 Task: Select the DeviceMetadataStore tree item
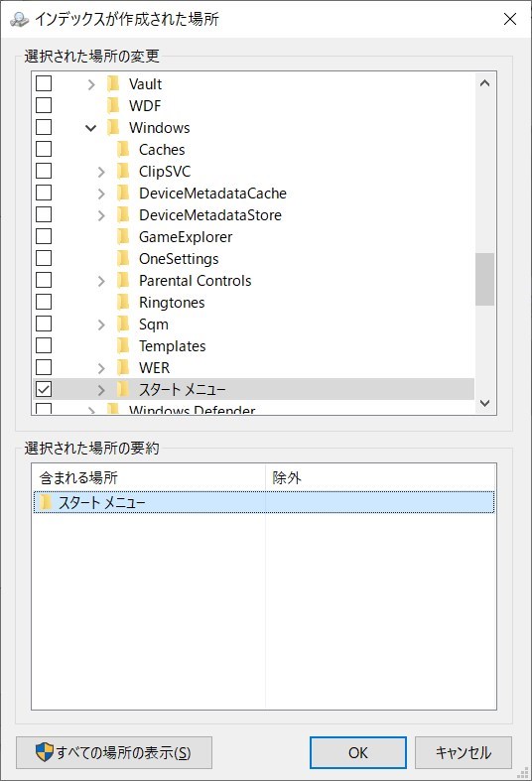[x=210, y=214]
